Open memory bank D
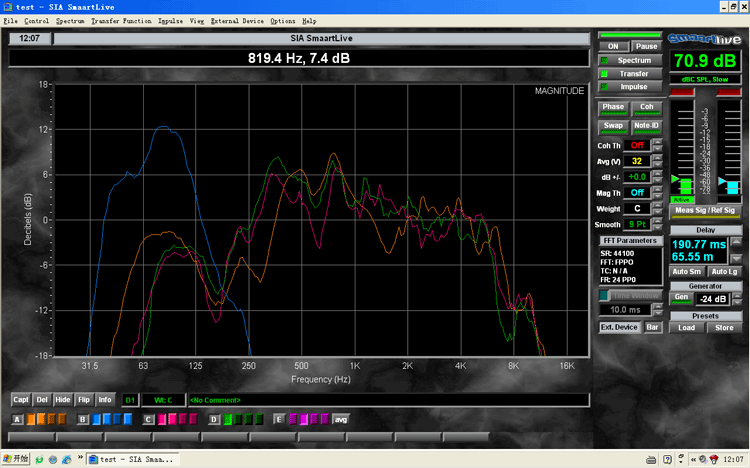The image size is (750, 468). 214,420
